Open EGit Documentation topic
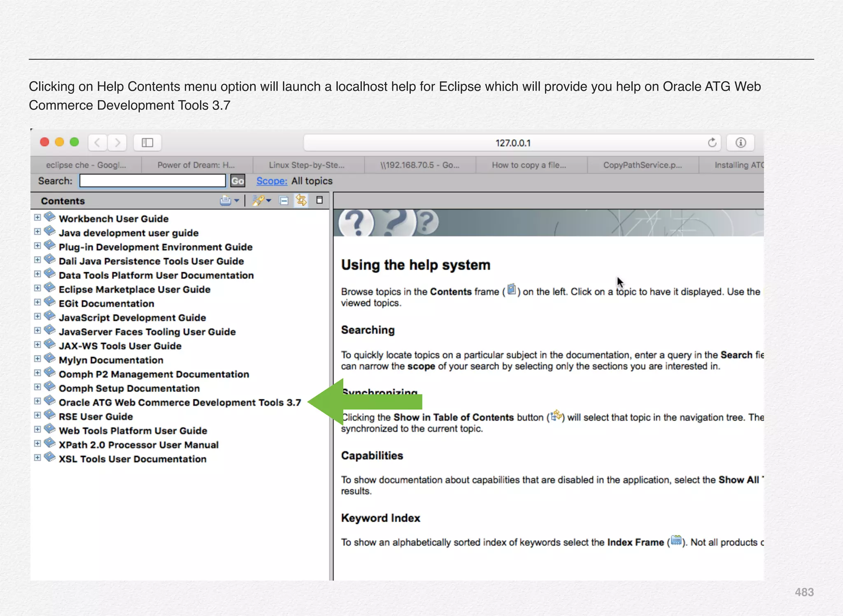This screenshot has height=616, width=843. (107, 303)
